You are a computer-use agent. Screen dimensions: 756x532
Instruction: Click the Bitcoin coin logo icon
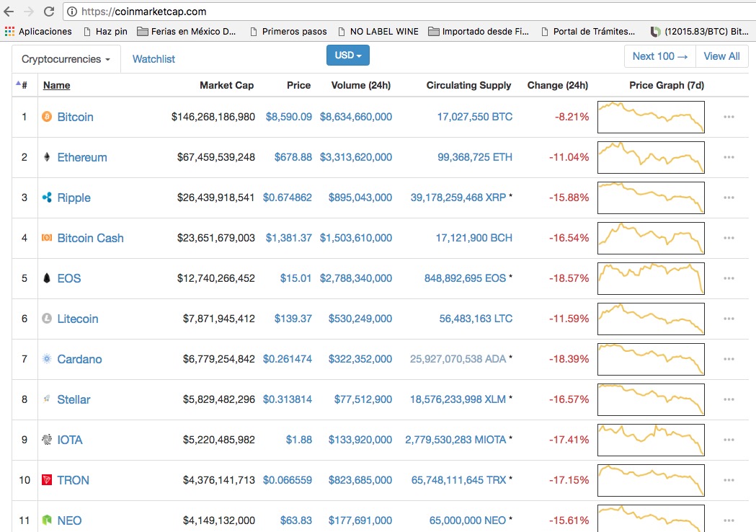[x=47, y=117]
